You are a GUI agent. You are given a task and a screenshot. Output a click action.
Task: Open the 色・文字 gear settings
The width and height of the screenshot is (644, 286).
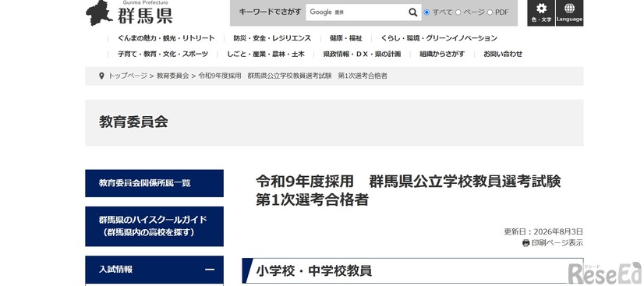[x=541, y=12]
